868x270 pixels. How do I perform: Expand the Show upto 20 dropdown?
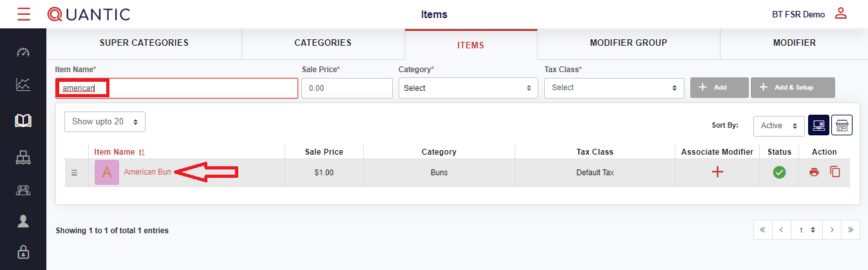coord(105,121)
